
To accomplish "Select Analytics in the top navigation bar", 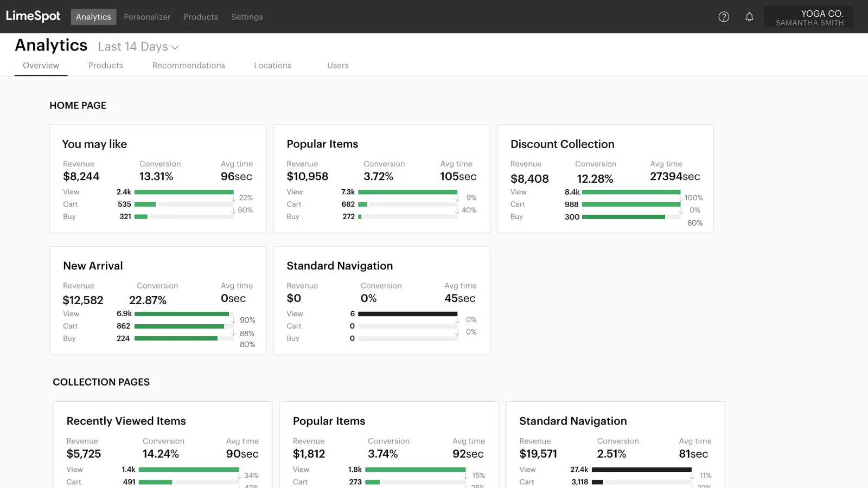I will (x=93, y=17).
